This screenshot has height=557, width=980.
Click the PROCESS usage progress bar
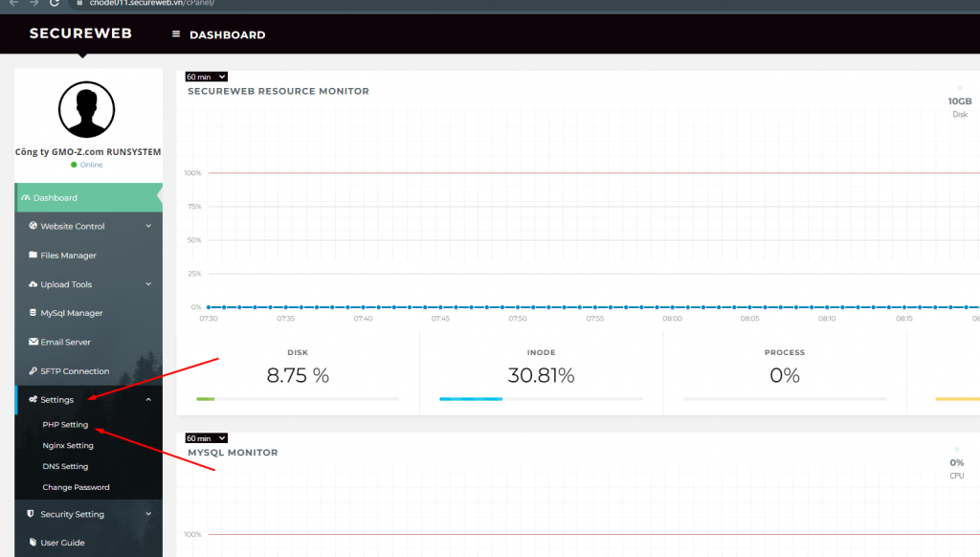[x=785, y=399]
